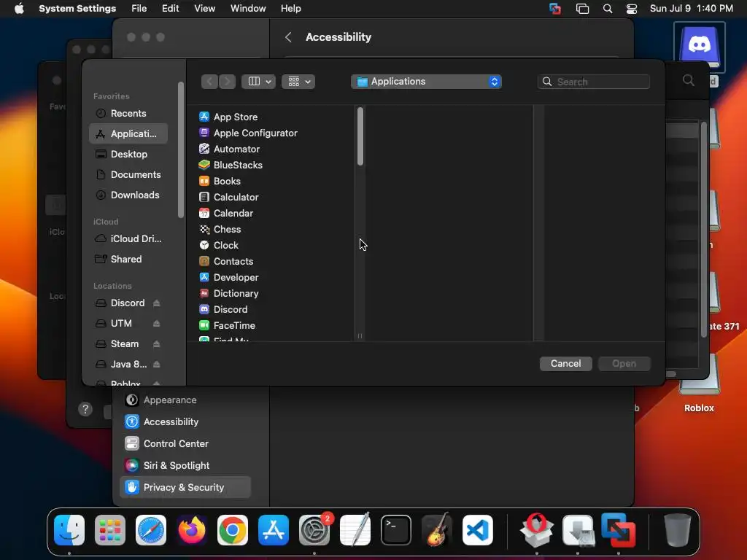Go to Desktop in sidebar

tap(128, 155)
